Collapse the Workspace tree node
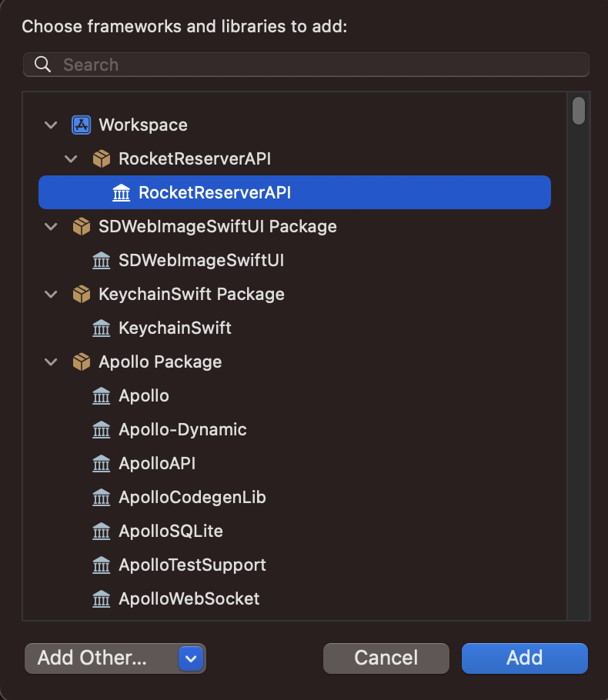 click(51, 125)
